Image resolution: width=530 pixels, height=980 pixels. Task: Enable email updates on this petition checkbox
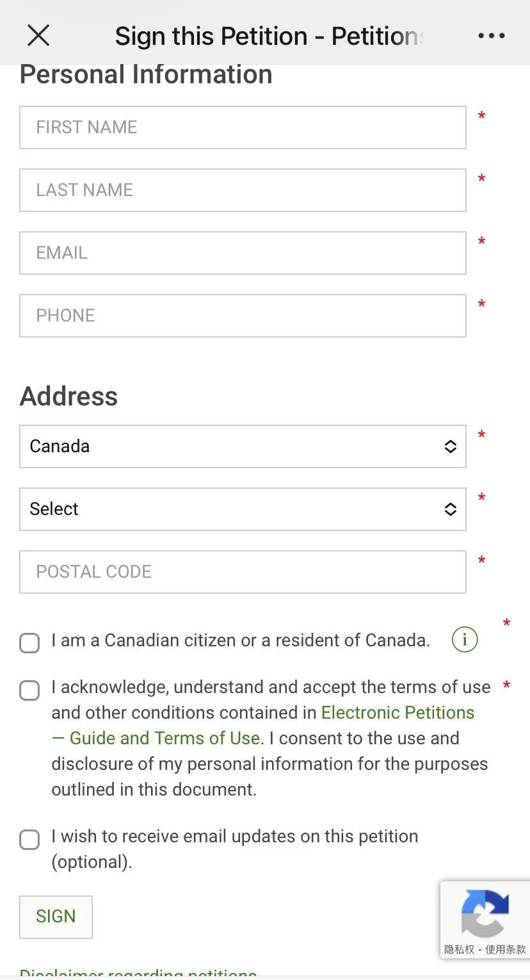[29, 840]
